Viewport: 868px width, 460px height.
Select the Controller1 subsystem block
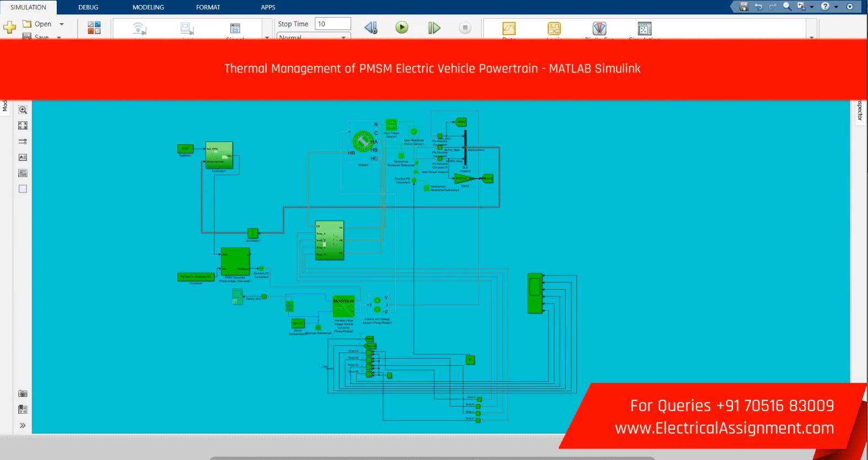[x=219, y=155]
